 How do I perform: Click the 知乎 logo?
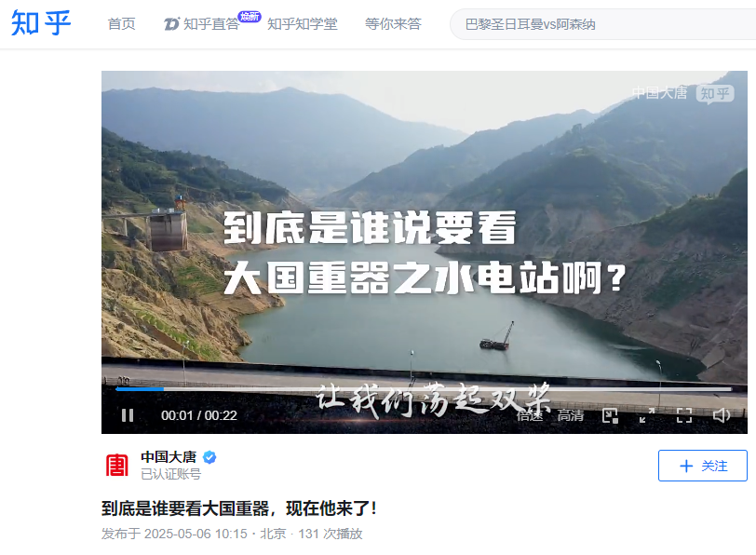click(x=41, y=22)
